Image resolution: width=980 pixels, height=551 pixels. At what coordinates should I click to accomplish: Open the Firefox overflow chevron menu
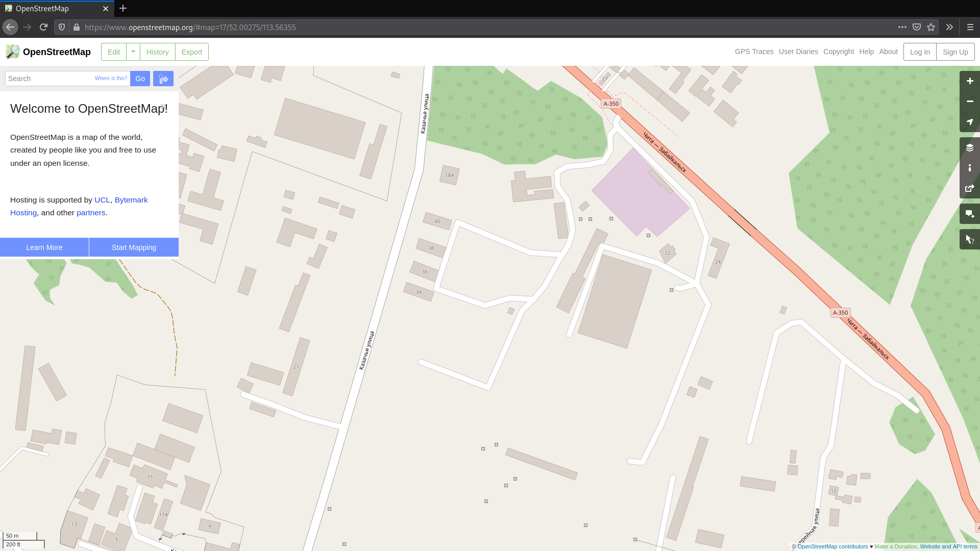click(x=949, y=27)
